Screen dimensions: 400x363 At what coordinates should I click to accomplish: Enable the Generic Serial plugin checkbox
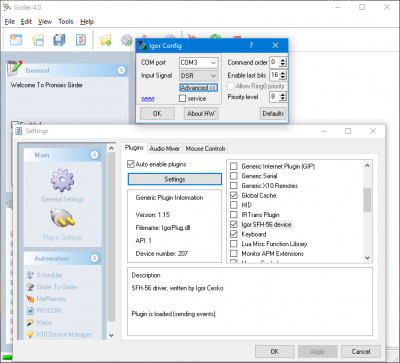pyautogui.click(x=234, y=176)
